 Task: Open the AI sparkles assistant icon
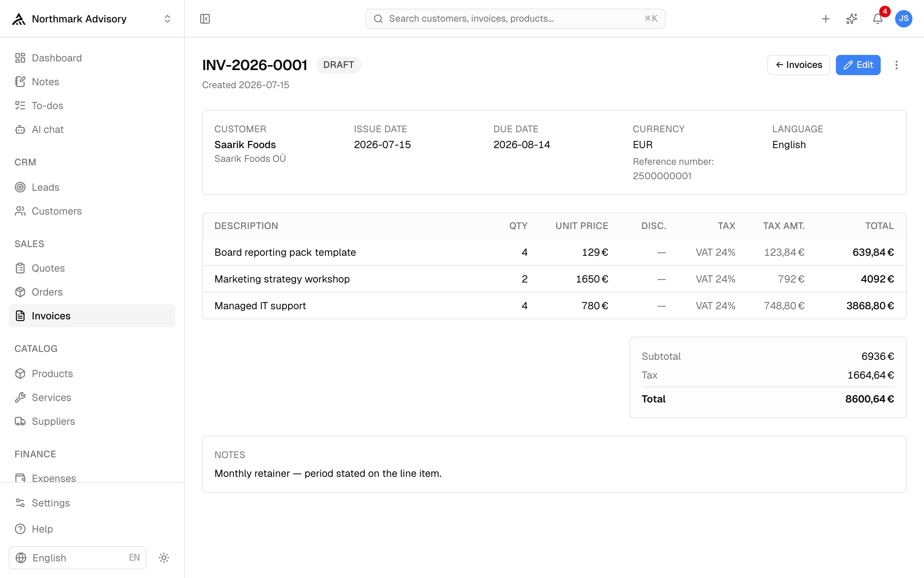851,19
